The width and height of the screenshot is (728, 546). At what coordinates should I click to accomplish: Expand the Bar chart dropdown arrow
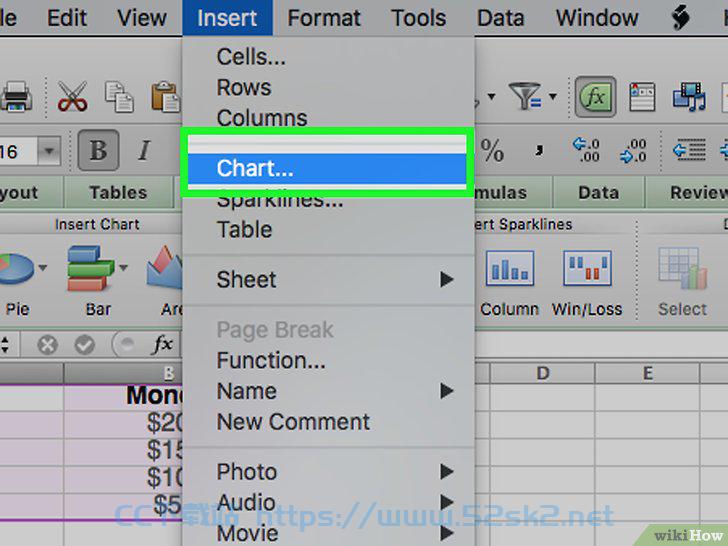coord(124,267)
